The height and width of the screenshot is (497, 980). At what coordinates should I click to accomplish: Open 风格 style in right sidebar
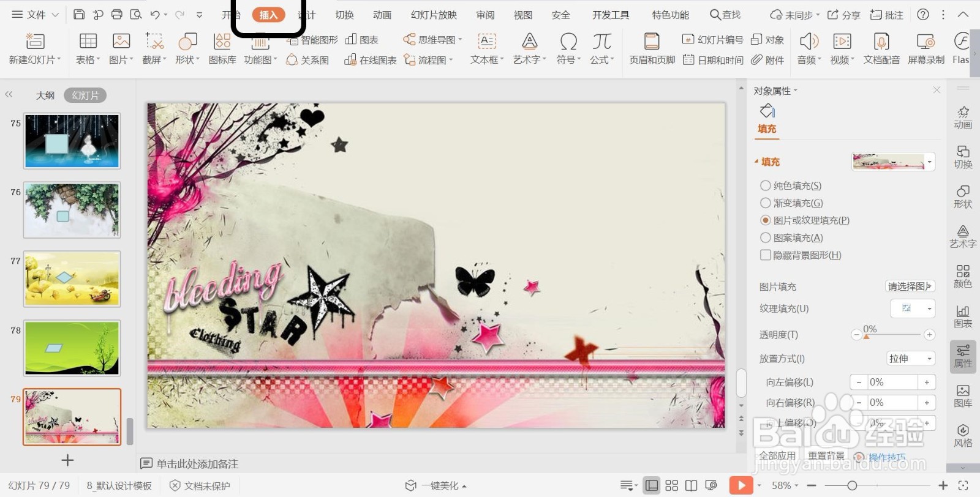963,435
